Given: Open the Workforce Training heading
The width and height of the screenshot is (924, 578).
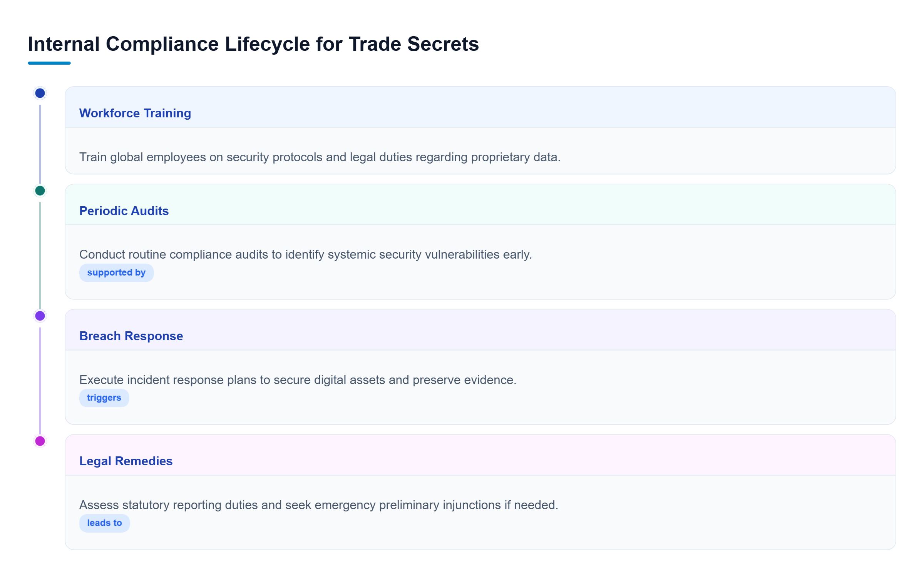Looking at the screenshot, I should coord(135,113).
